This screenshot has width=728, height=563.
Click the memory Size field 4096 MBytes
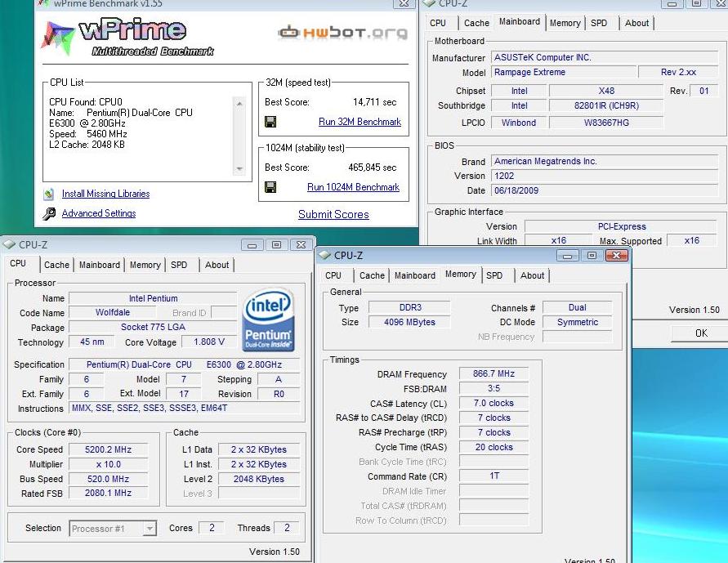coord(410,322)
